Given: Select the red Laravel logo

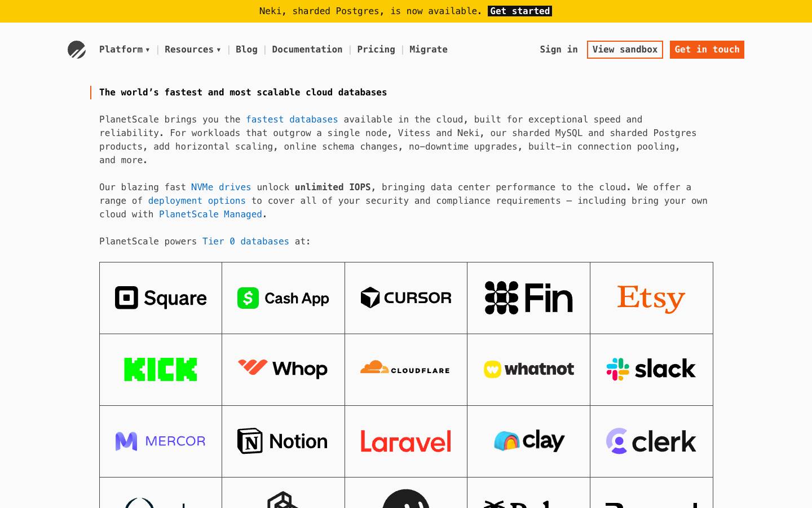Looking at the screenshot, I should coord(406,441).
